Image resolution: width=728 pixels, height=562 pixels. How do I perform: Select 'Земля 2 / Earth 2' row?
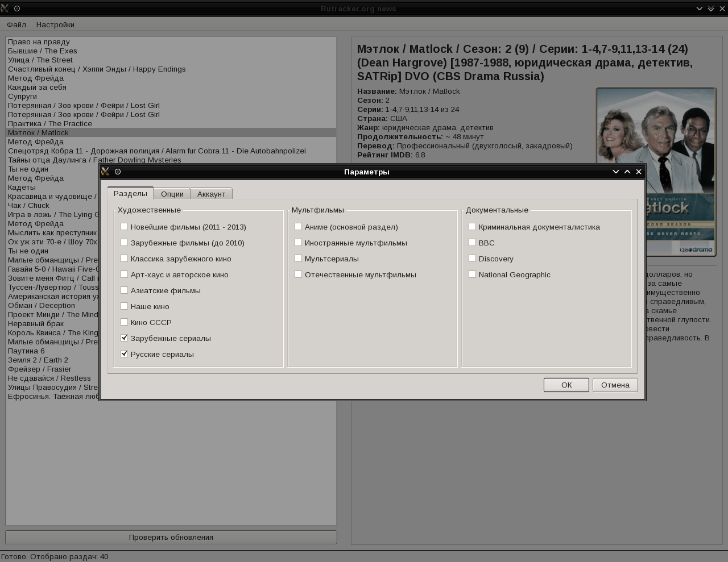tap(53, 360)
